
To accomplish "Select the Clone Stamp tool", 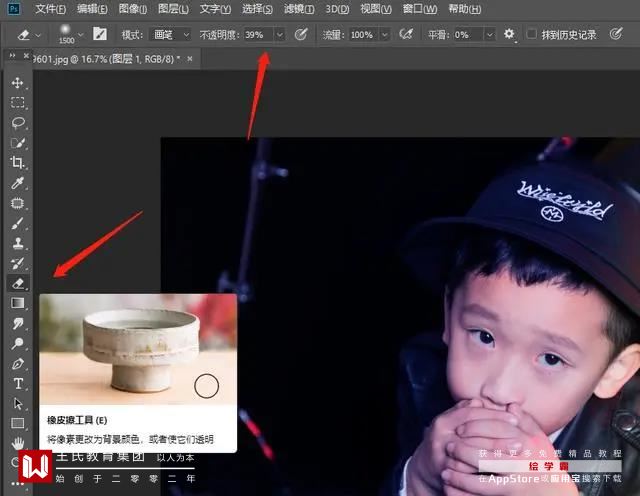I will point(17,243).
